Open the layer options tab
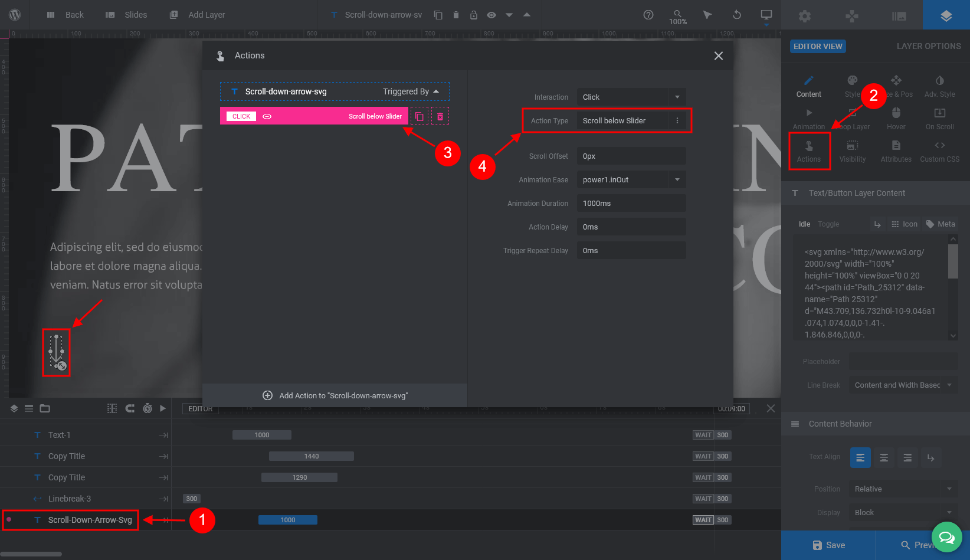Image resolution: width=970 pixels, height=560 pixels. point(946,15)
